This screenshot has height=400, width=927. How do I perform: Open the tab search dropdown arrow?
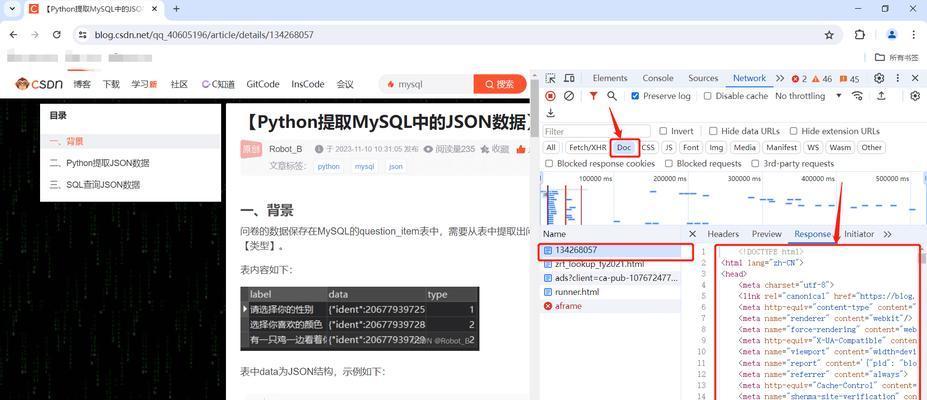tap(10, 9)
